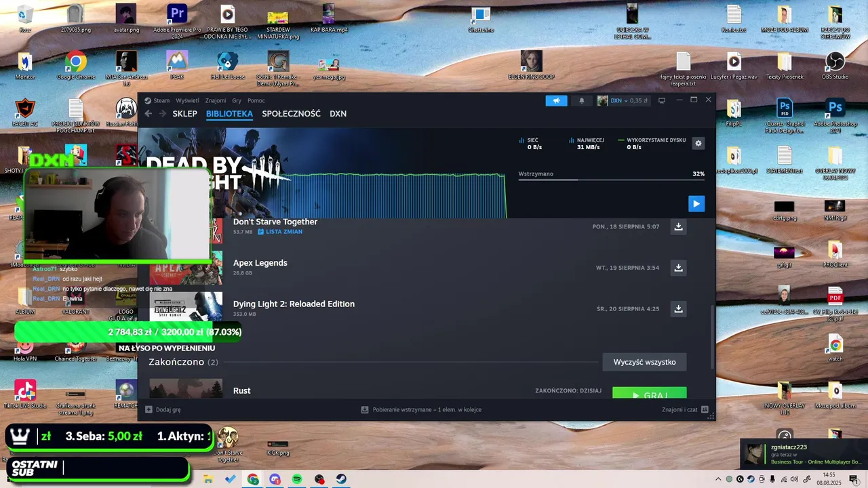Click Apex Legends game thumbnail
The image size is (868, 488).
coord(185,268)
